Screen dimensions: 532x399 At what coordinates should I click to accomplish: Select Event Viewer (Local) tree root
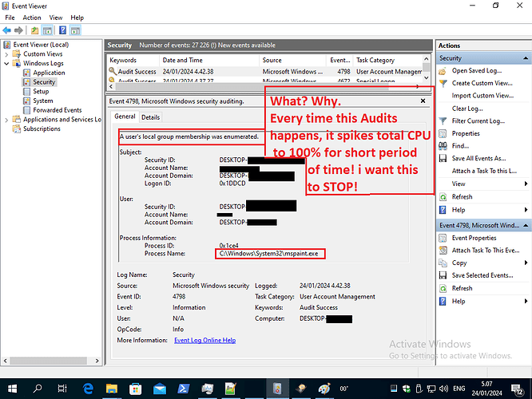(x=41, y=45)
